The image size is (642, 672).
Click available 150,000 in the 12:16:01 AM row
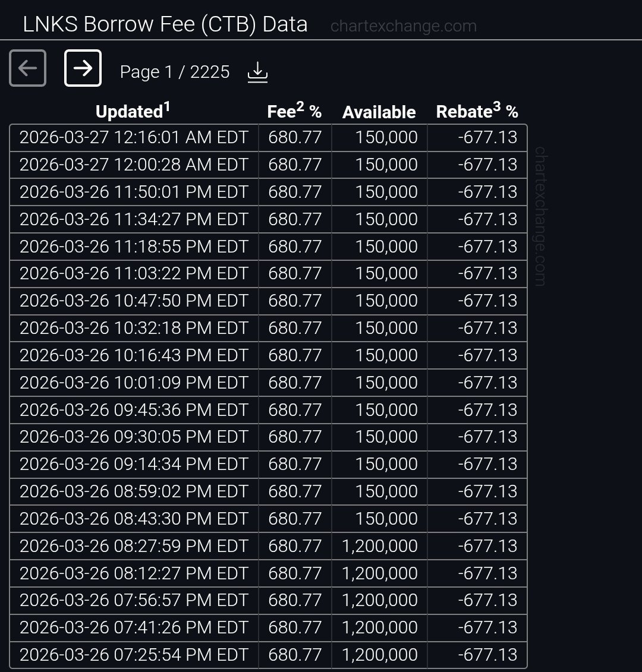(x=386, y=138)
